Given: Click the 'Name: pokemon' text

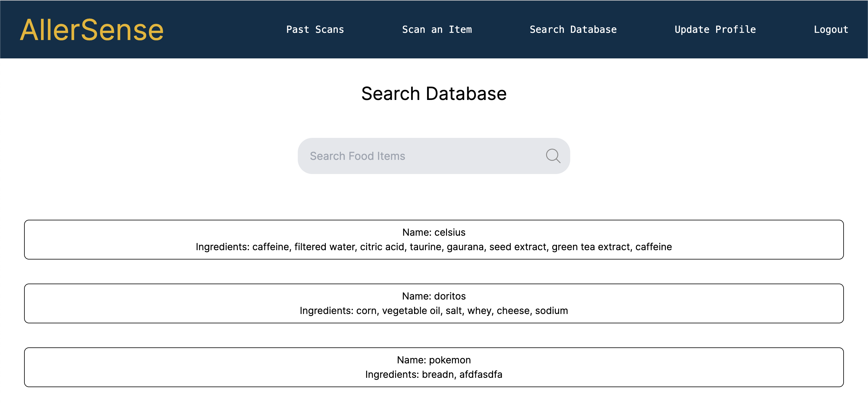Looking at the screenshot, I should (x=434, y=360).
